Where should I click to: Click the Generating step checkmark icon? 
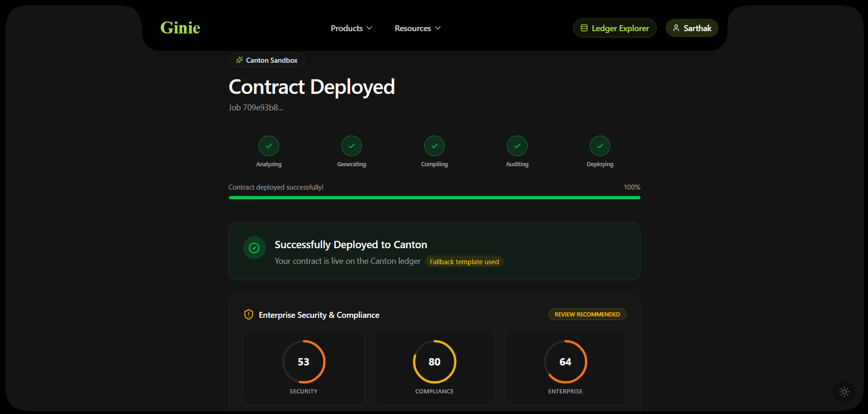click(x=351, y=146)
